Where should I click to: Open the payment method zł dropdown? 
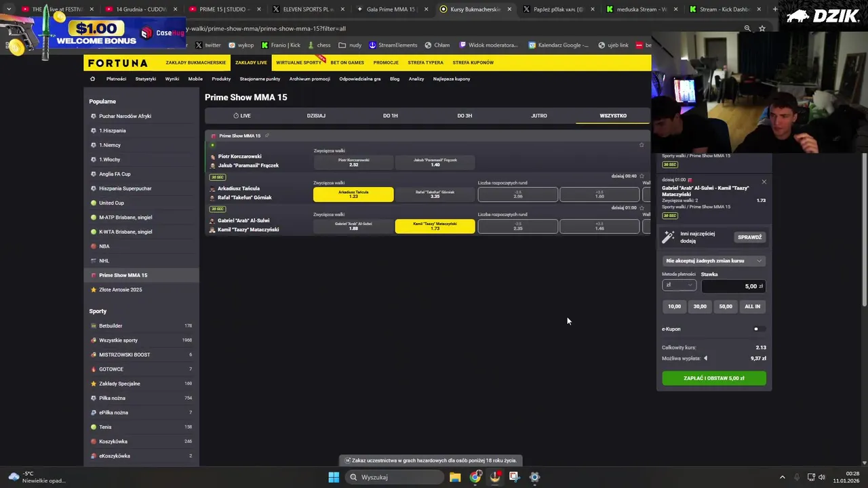point(679,285)
